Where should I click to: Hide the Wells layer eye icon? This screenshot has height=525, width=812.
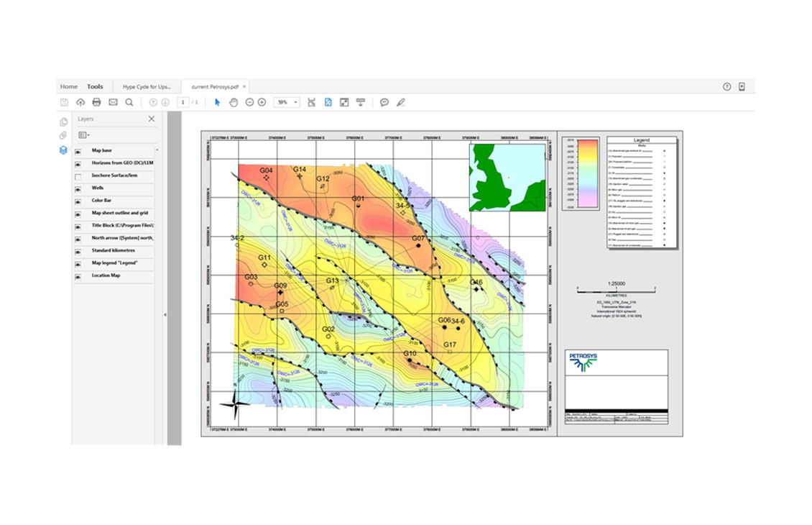(x=78, y=188)
